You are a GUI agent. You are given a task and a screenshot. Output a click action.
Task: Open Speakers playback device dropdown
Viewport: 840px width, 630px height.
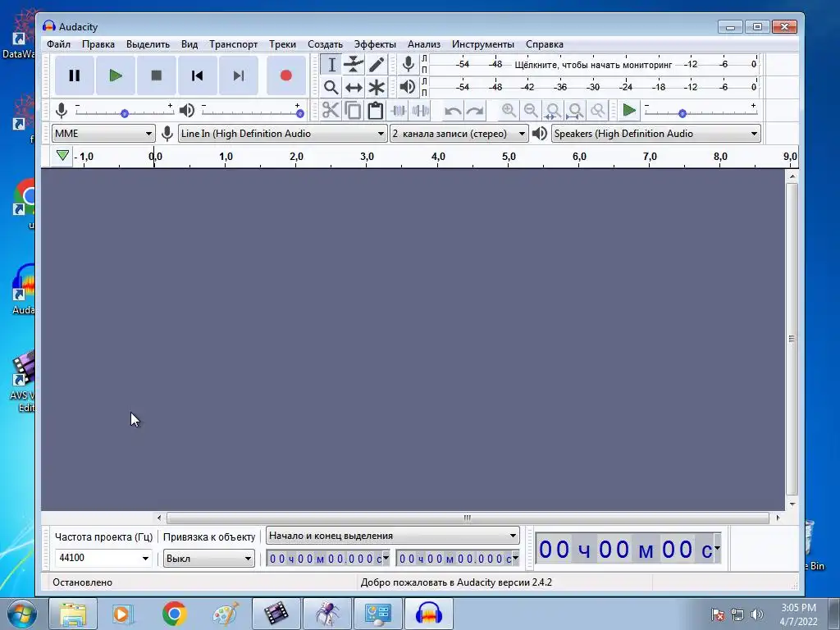pos(656,134)
